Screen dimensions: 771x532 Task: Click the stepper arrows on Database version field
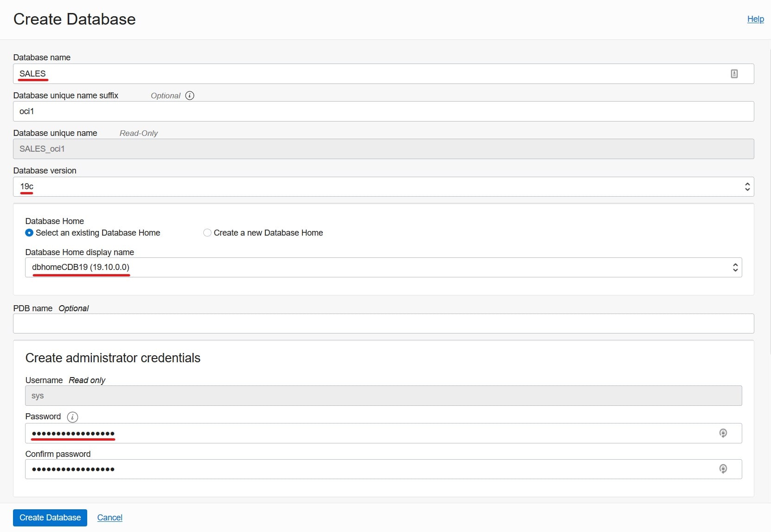pyautogui.click(x=747, y=187)
